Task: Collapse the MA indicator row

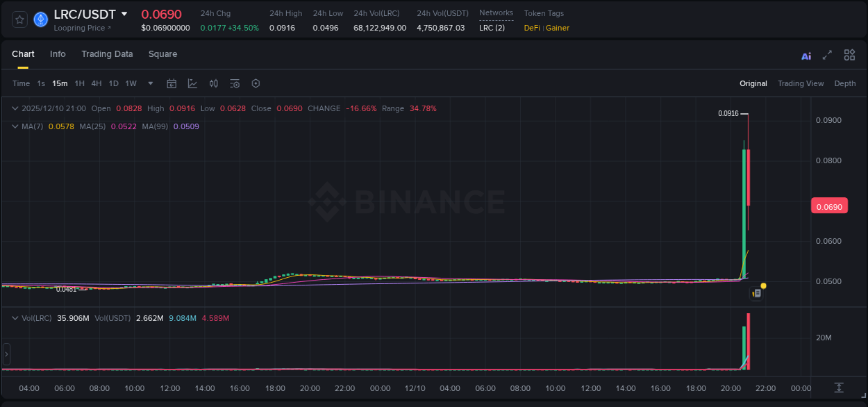Action: point(15,126)
